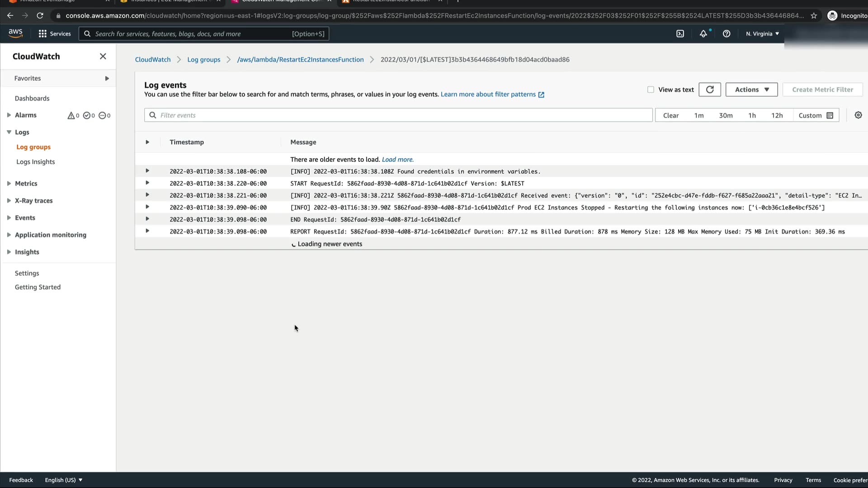Open the notifications bell
Viewport: 868px width, 488px height.
pos(703,34)
